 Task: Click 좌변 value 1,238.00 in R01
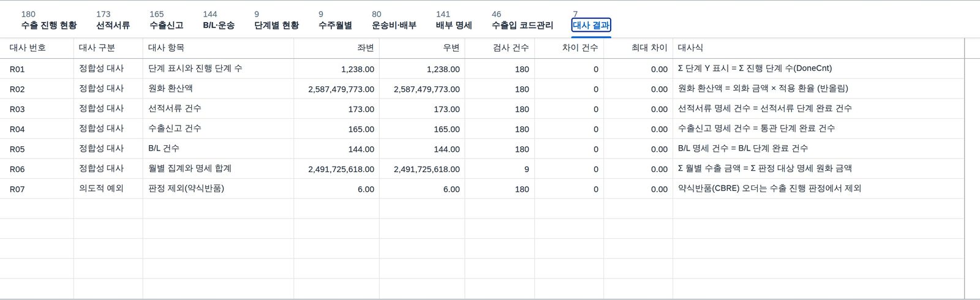point(336,69)
